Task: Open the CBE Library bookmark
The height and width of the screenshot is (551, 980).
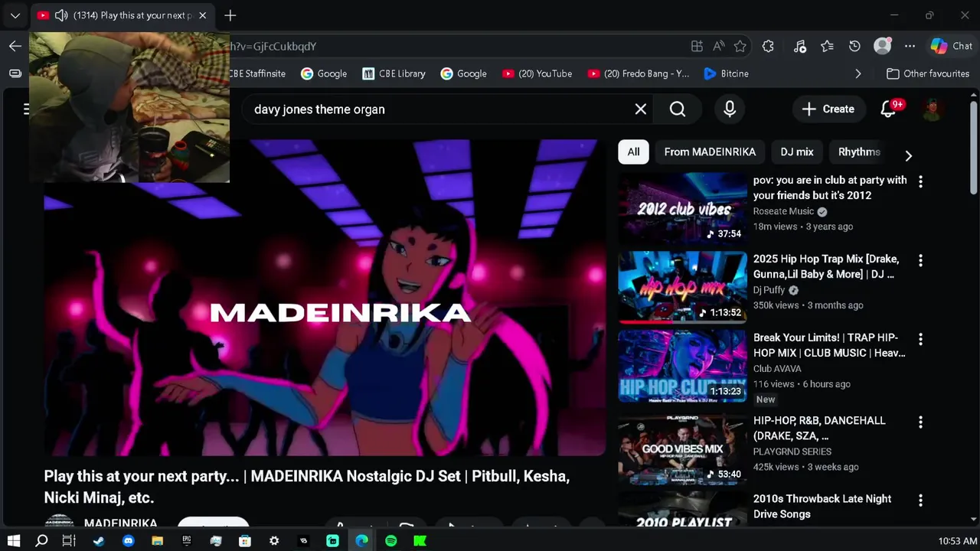Action: point(394,73)
